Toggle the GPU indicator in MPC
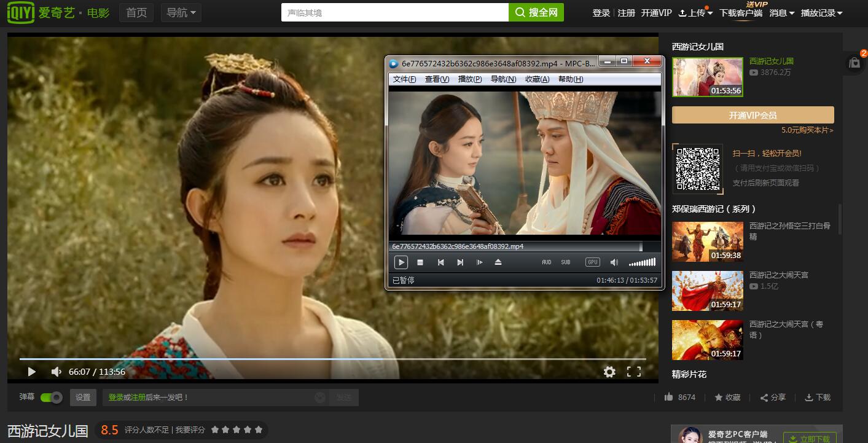The image size is (868, 443). point(592,262)
